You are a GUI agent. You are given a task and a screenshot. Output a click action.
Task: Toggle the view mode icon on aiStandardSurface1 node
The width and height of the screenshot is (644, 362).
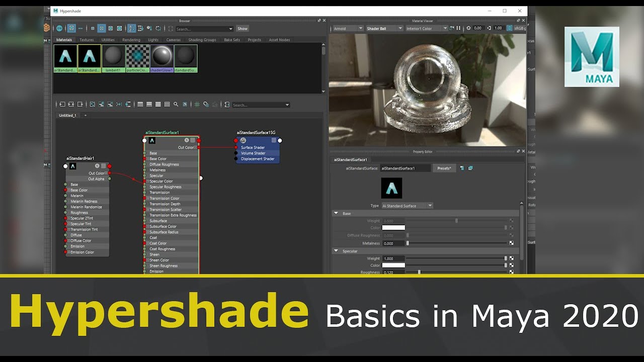click(x=193, y=140)
